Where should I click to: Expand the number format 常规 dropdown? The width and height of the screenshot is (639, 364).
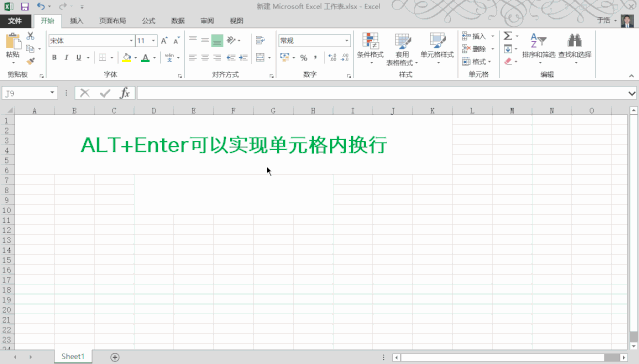coord(347,40)
